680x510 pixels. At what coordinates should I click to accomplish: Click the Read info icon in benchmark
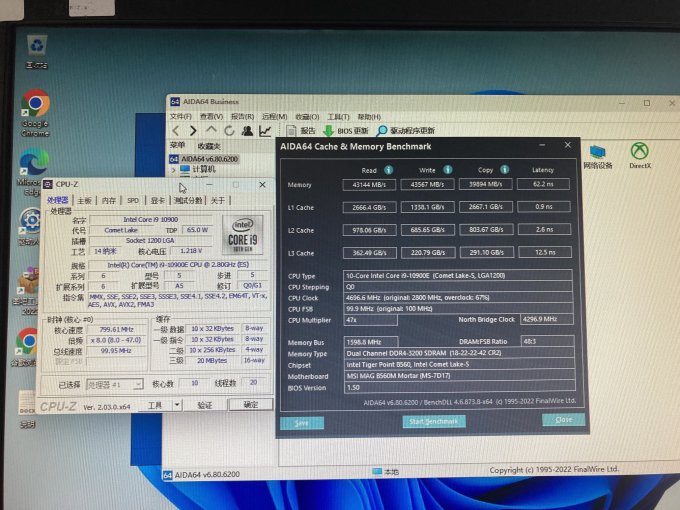pos(389,170)
